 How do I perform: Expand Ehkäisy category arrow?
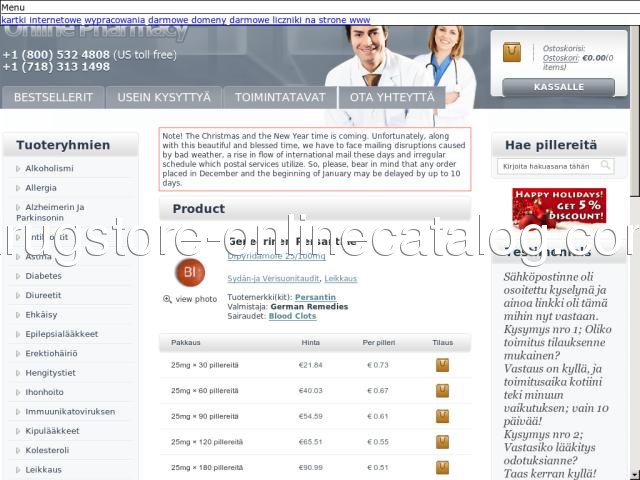tap(18, 315)
